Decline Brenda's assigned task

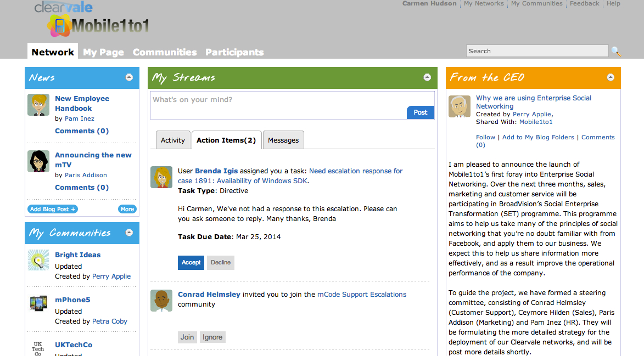click(221, 263)
